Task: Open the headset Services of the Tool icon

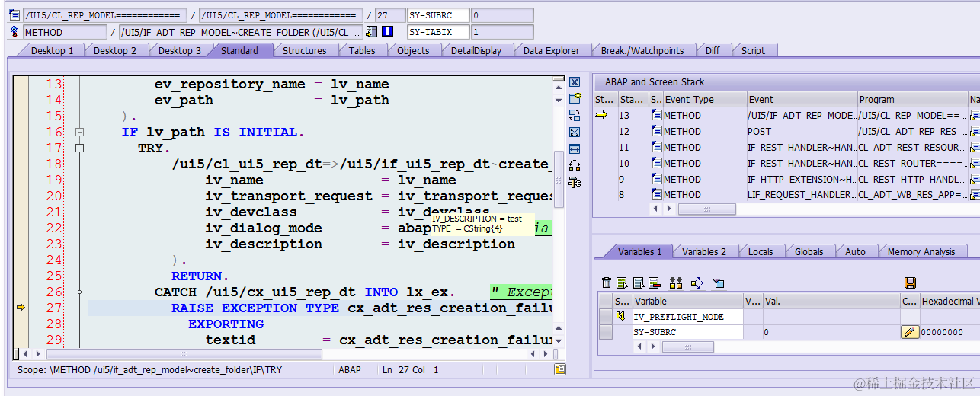Action: (x=575, y=166)
